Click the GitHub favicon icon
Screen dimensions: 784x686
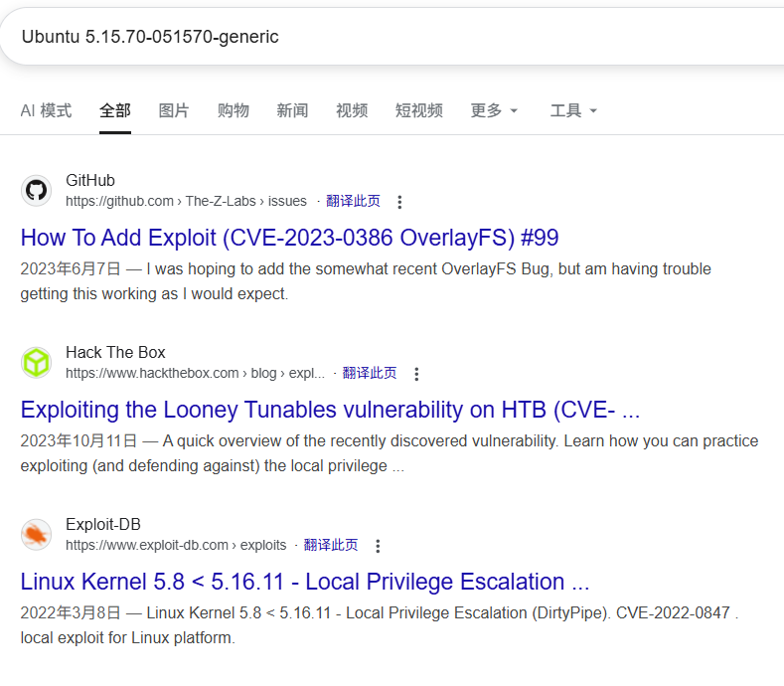pos(36,190)
